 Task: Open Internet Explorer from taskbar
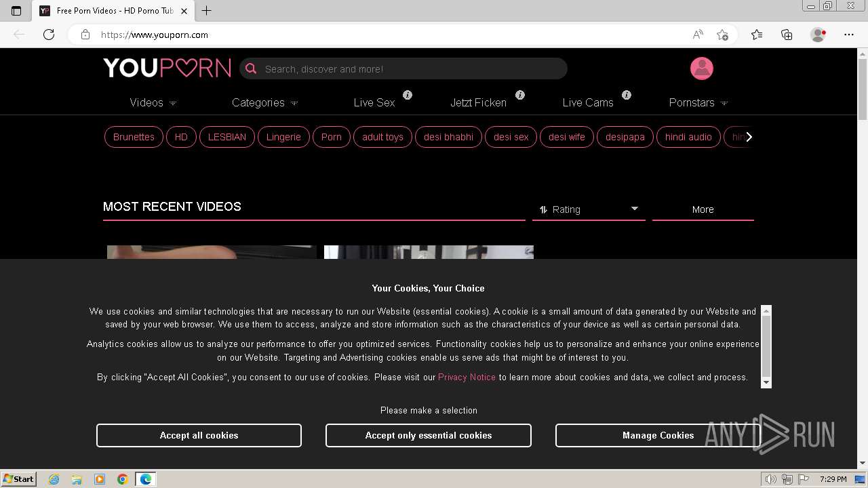point(54,479)
